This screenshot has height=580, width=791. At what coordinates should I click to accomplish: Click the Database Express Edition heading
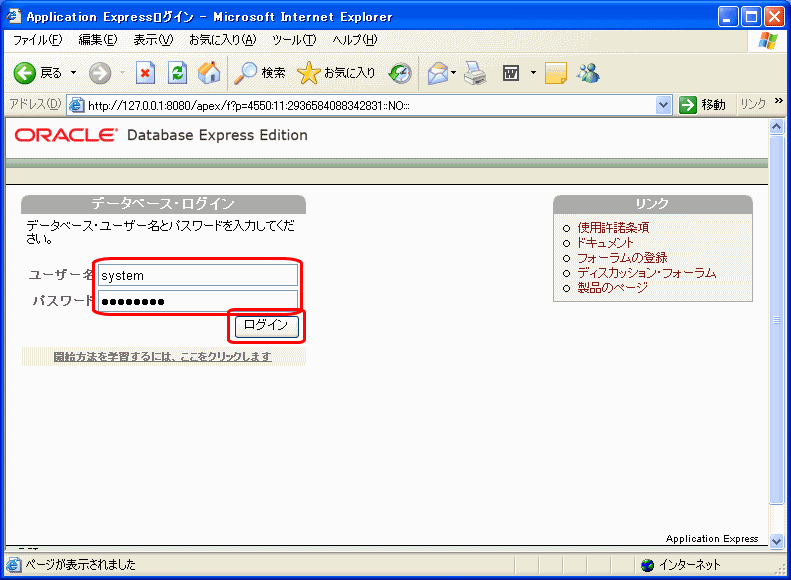coord(217,135)
